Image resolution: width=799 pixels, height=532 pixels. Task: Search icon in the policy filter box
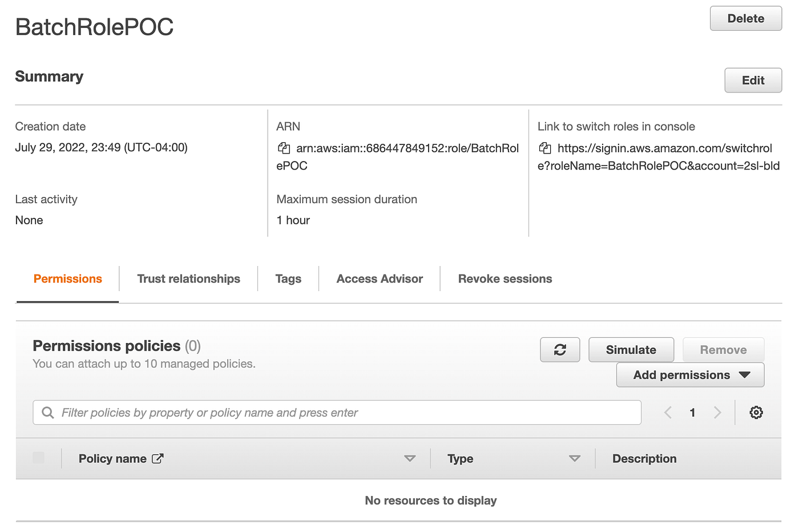[x=48, y=413]
